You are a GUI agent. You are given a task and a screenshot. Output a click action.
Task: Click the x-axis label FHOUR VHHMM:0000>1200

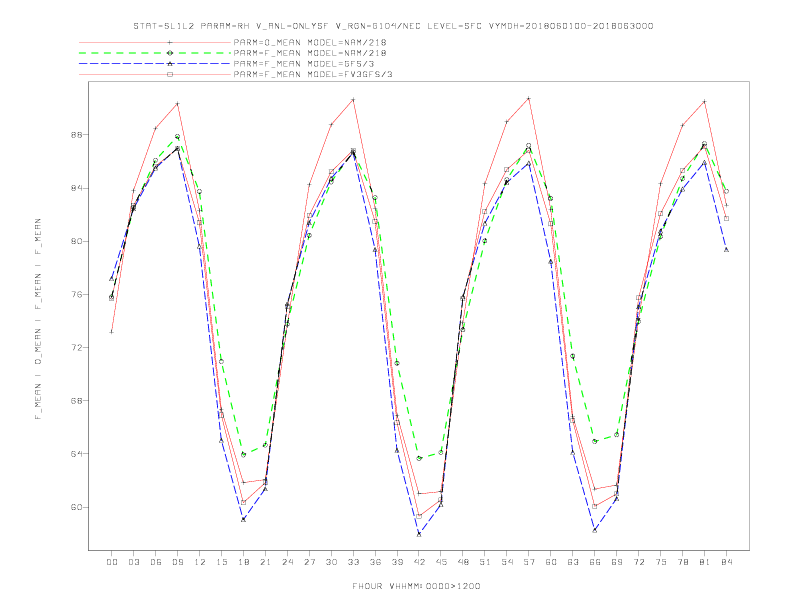click(x=416, y=586)
